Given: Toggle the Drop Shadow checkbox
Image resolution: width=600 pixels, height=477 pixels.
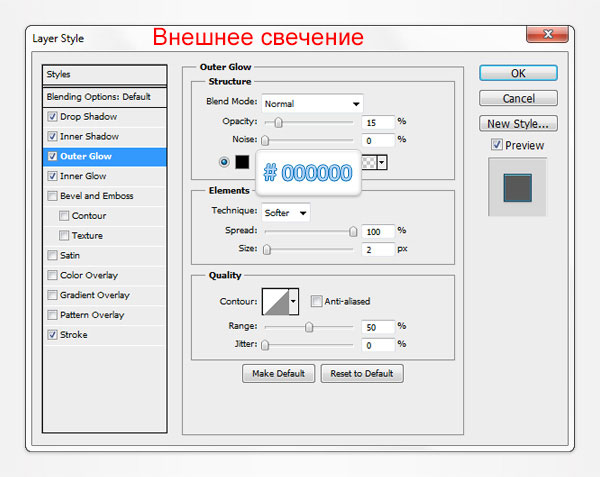Looking at the screenshot, I should point(52,116).
